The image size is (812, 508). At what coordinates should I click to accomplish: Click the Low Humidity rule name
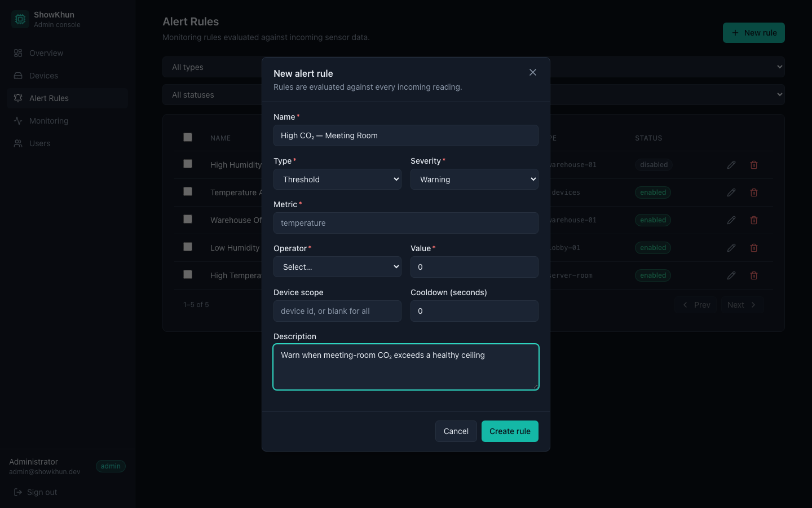click(235, 248)
